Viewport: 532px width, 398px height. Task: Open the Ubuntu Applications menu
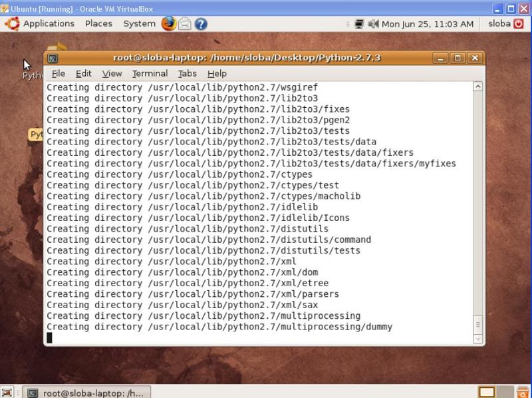[x=49, y=24]
